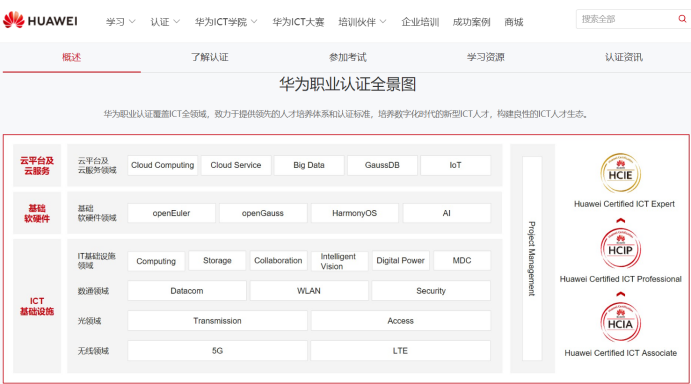Click the 基础软硬件 category label
The image size is (691, 384).
(37, 213)
